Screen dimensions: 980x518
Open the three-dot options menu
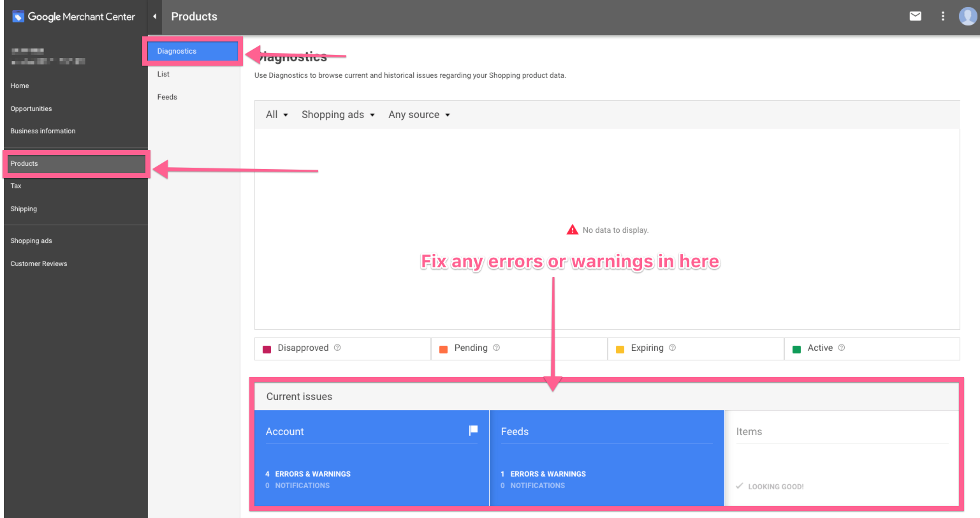[x=943, y=17]
